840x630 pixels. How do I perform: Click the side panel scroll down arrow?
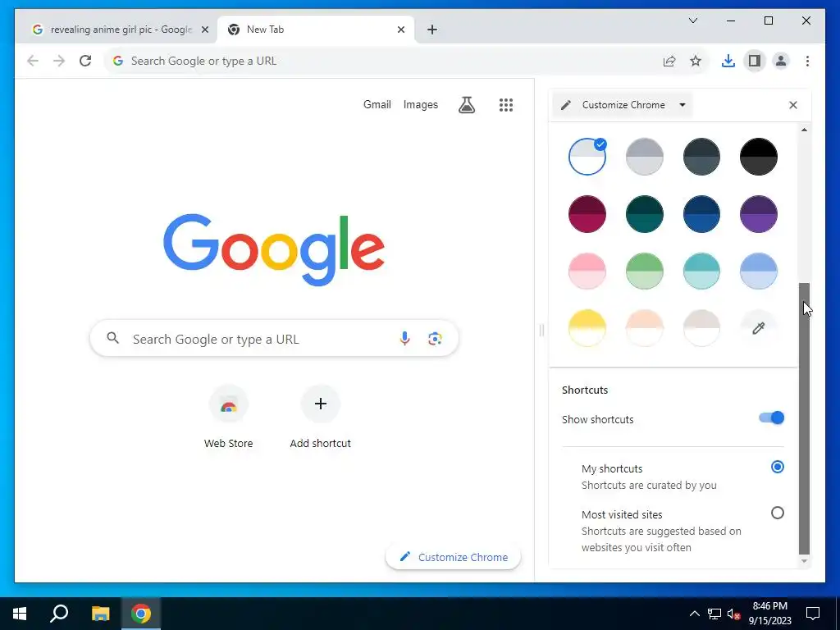click(804, 561)
